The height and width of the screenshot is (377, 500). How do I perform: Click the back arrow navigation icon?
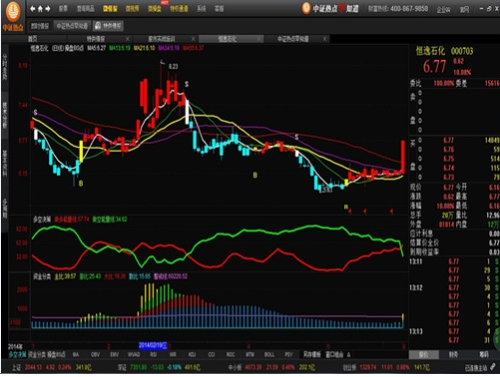click(x=33, y=9)
